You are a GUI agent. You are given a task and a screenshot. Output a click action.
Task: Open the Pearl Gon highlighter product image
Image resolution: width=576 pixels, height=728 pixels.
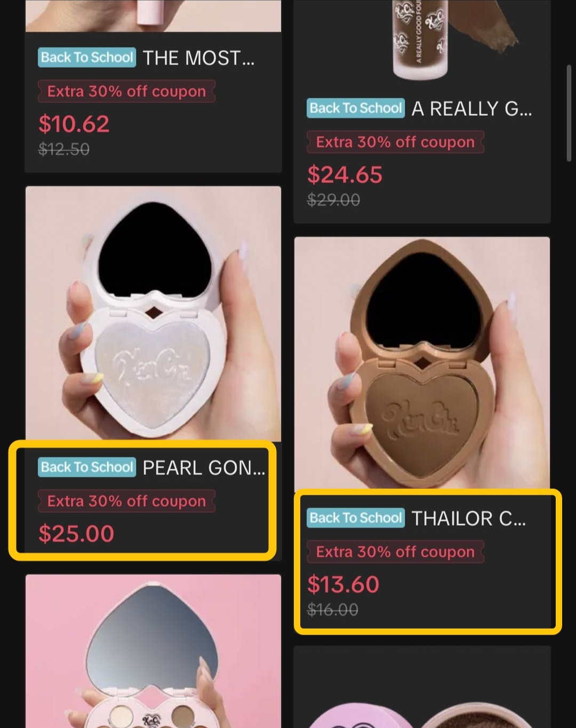(x=153, y=314)
